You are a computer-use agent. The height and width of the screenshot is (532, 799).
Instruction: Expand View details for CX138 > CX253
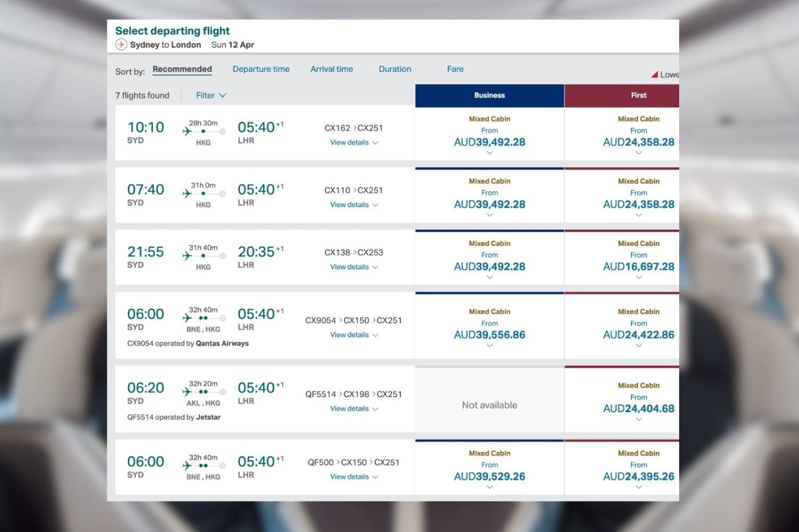354,267
